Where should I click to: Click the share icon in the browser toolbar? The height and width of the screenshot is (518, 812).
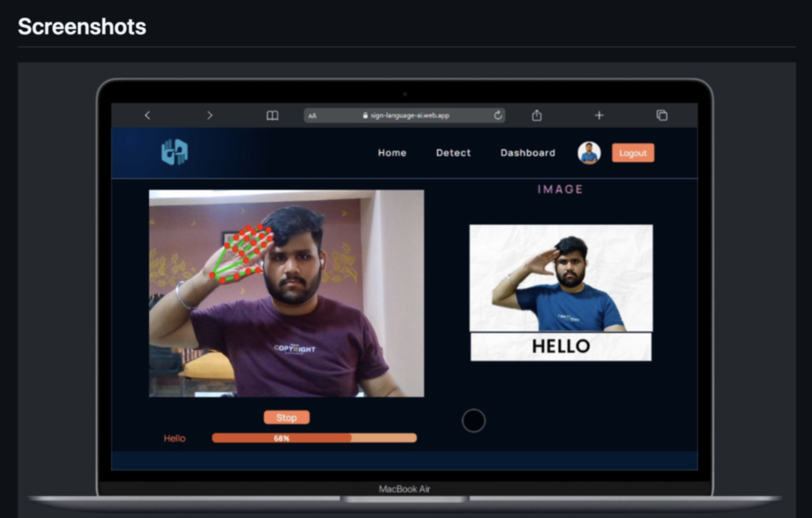537,115
